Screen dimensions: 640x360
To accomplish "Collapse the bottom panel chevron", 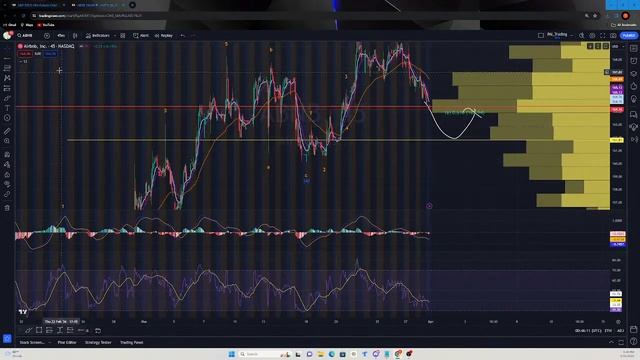I will 611,342.
